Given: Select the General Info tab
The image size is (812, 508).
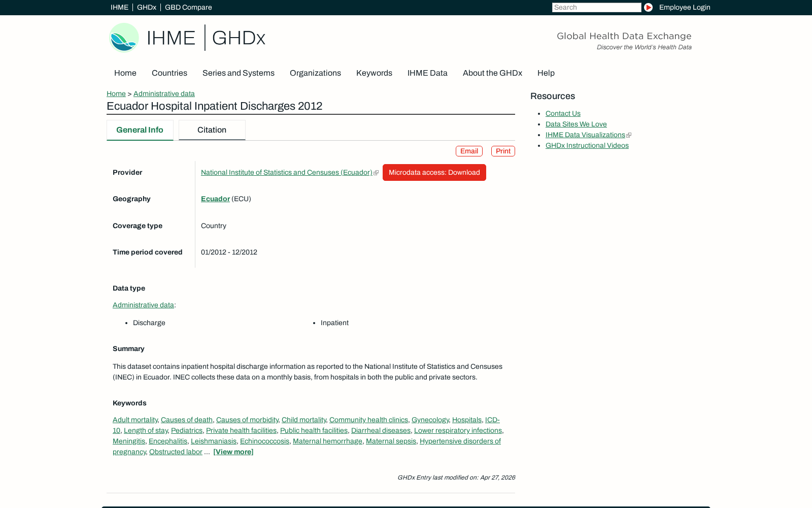Looking at the screenshot, I should click(x=140, y=130).
